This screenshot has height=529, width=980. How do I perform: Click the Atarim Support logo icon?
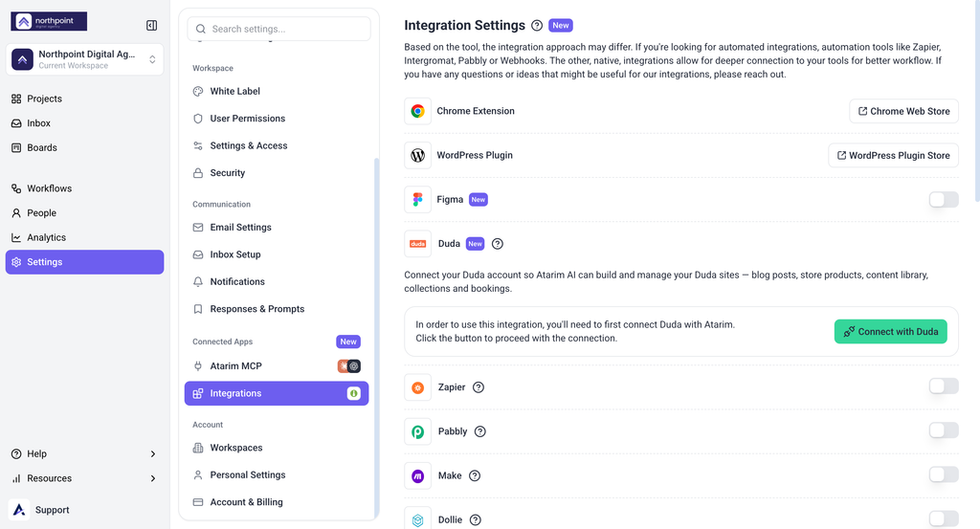(19, 510)
